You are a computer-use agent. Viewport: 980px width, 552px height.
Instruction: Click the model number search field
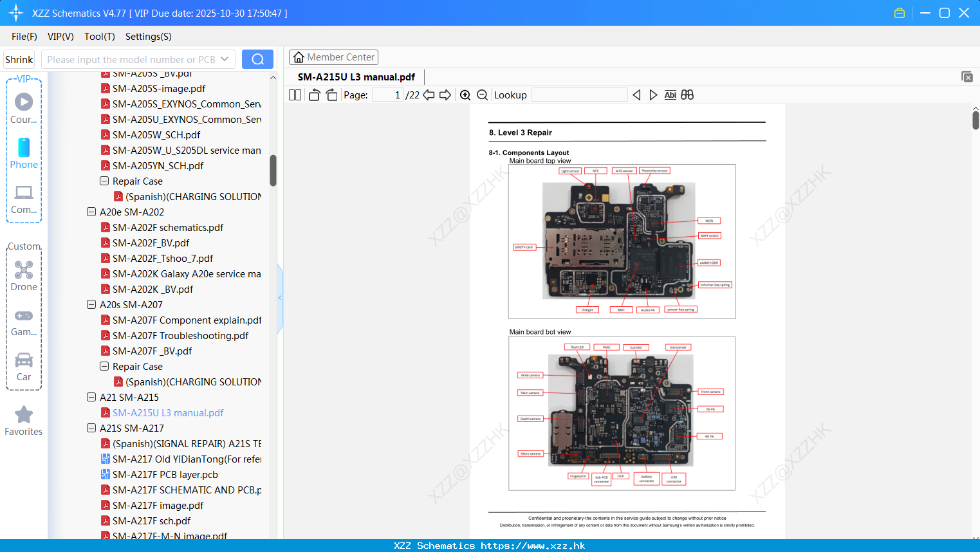coord(131,59)
